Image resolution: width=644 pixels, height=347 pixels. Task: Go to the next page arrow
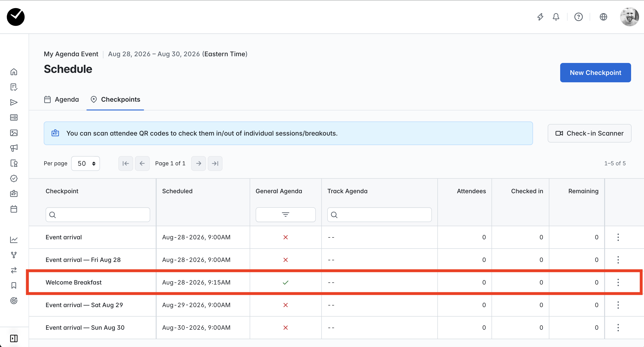(199, 163)
